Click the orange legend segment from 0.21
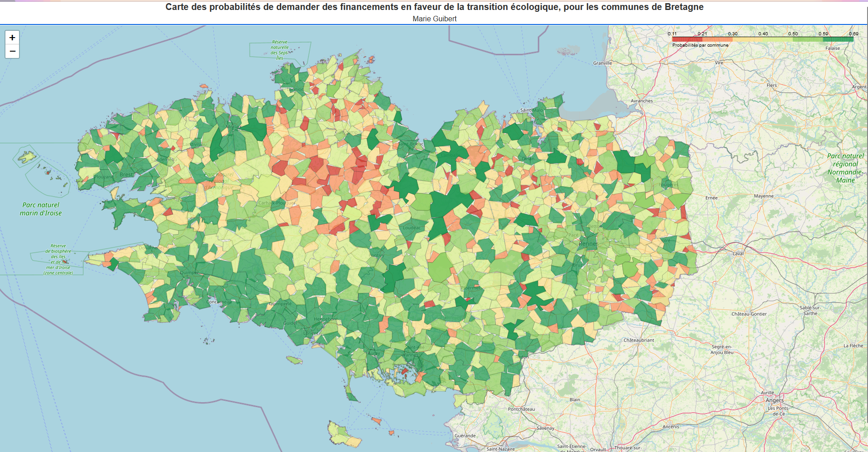Screen dimensions: 868x452 point(717,39)
